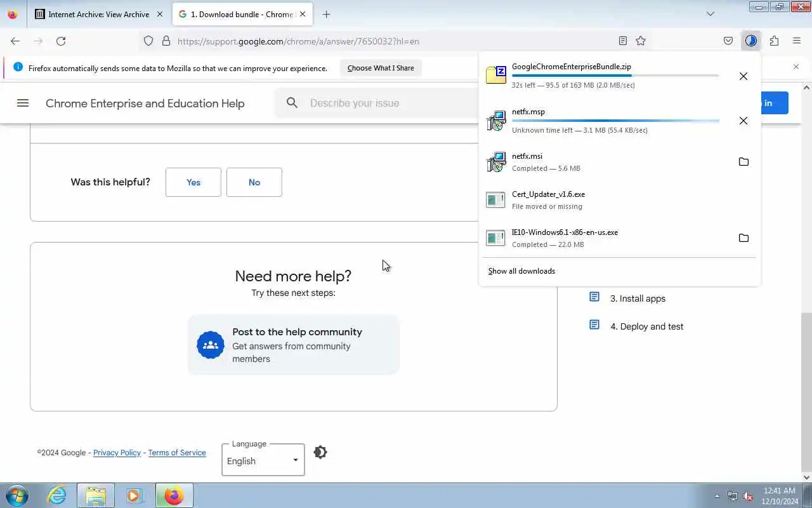Image resolution: width=812 pixels, height=508 pixels.
Task: List all tabs dropdown arrow
Action: [710, 14]
